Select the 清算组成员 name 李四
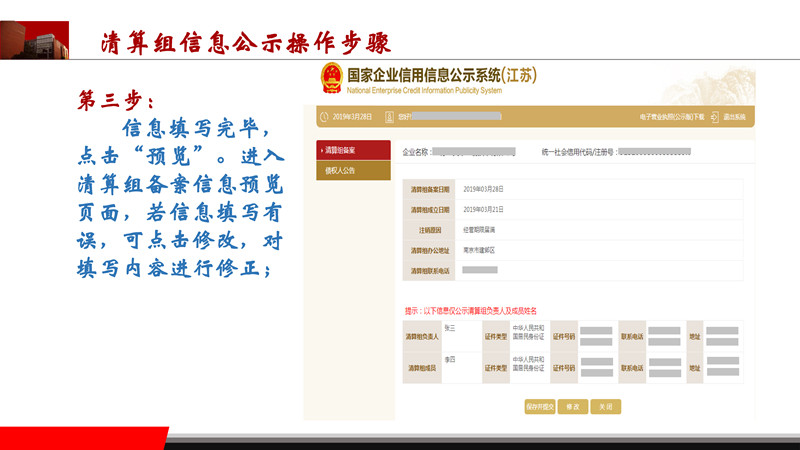 [x=450, y=359]
